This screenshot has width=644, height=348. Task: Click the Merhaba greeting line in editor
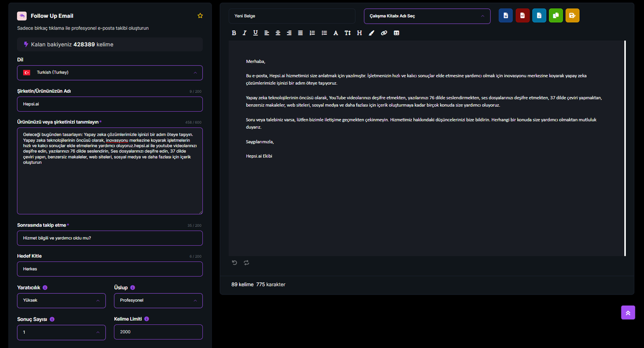pyautogui.click(x=255, y=62)
